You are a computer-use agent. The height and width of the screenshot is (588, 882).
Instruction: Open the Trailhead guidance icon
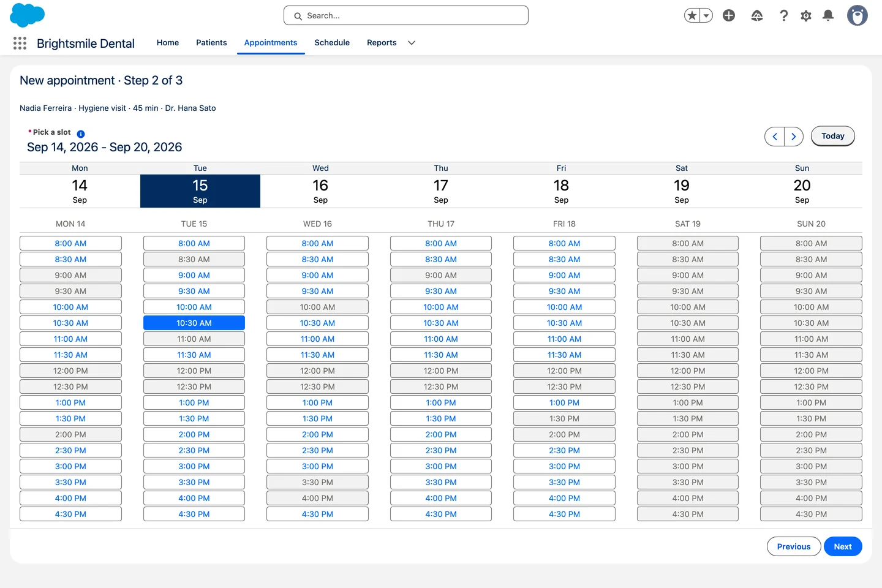click(757, 16)
